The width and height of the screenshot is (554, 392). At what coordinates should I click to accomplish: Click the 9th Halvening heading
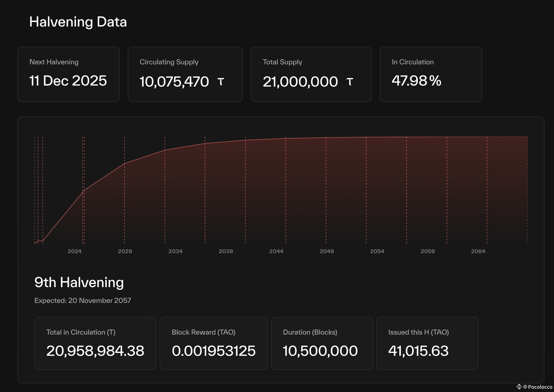[79, 282]
